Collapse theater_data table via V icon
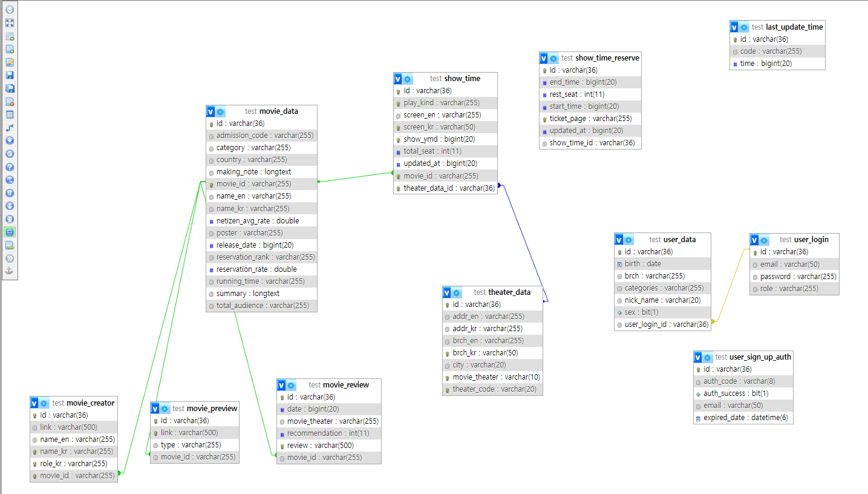Image resolution: width=868 pixels, height=494 pixels. click(x=447, y=292)
